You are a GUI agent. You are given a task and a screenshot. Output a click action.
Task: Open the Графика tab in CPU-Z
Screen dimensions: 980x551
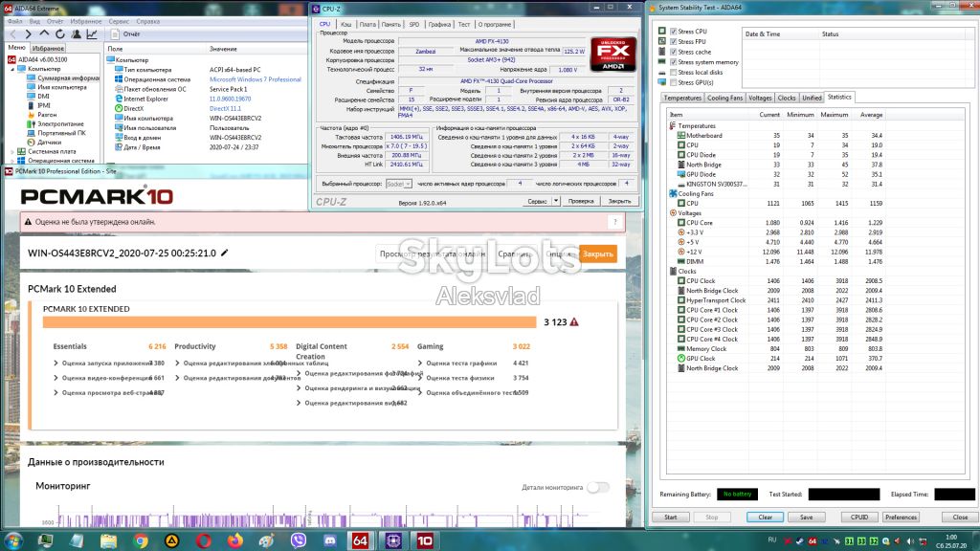coord(439,24)
